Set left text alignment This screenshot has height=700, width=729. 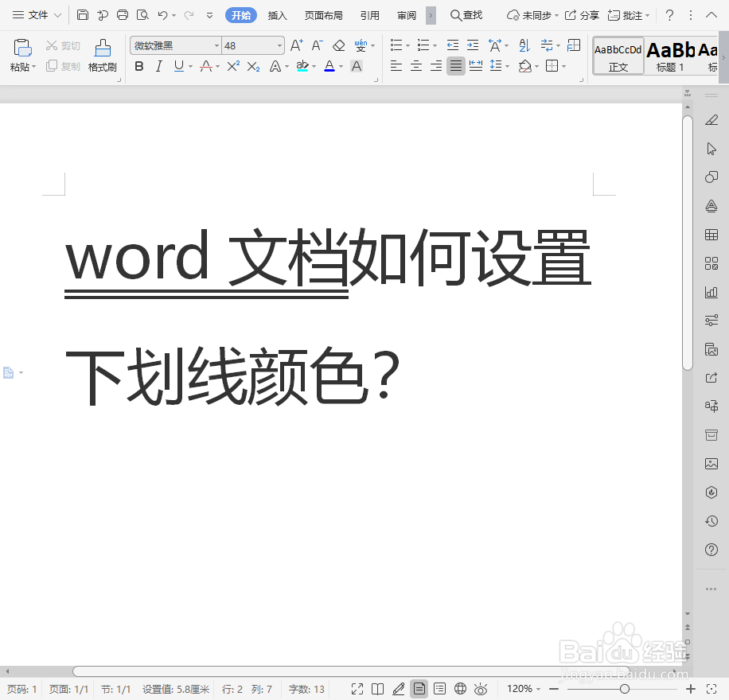point(396,66)
